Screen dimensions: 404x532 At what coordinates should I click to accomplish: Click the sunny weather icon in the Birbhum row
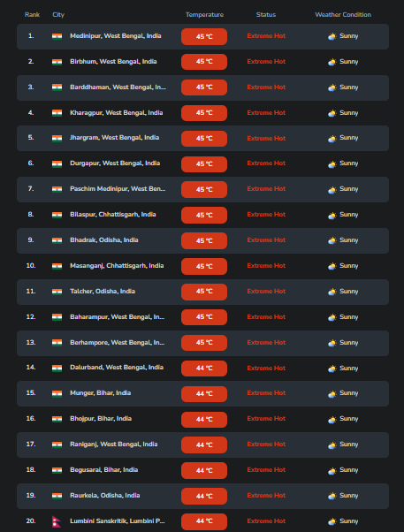point(332,62)
